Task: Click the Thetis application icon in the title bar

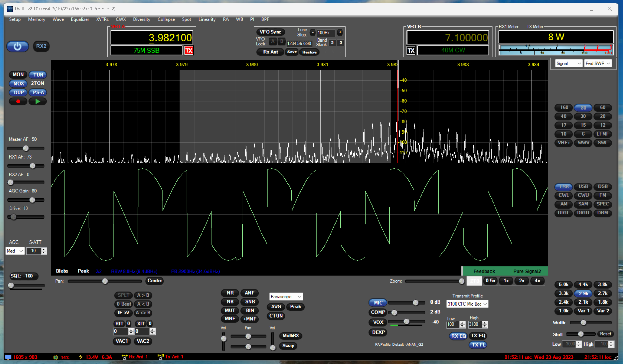Action: 10,9
